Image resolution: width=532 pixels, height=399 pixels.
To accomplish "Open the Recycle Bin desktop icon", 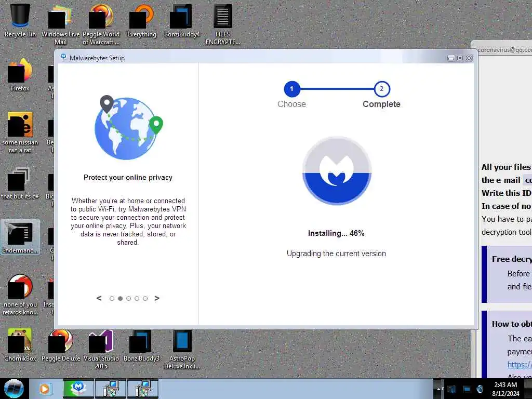I will (x=20, y=20).
